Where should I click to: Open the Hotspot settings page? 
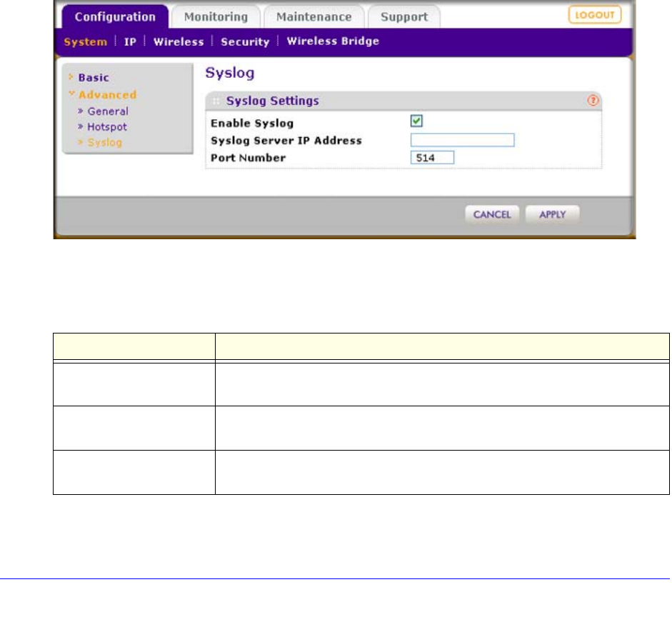pos(106,127)
